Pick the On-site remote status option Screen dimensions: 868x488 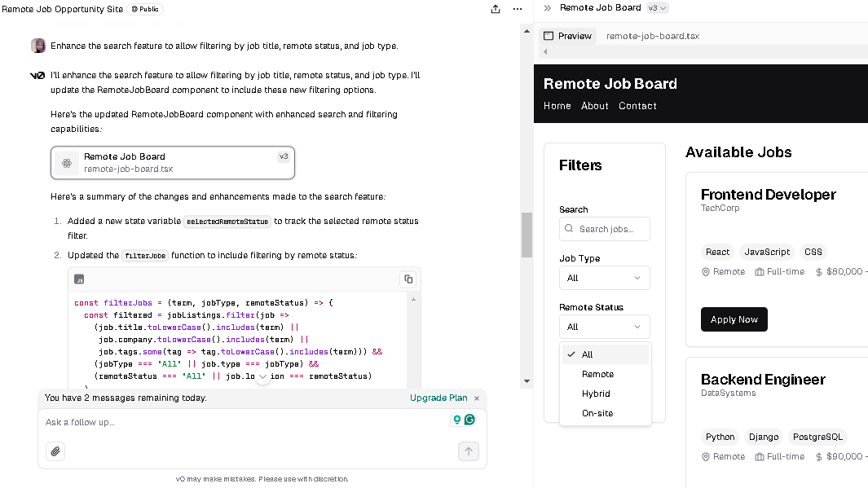point(597,413)
